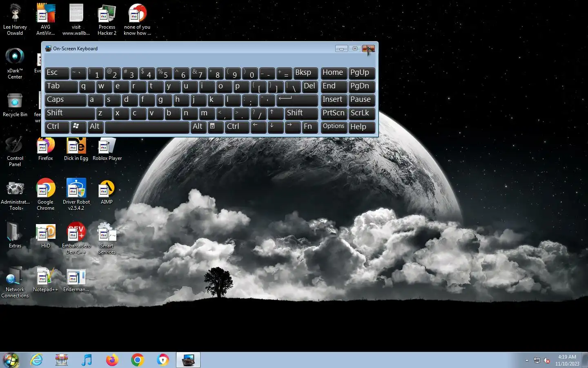Click the PrtScn key
This screenshot has width=588, height=368.
[x=334, y=113]
